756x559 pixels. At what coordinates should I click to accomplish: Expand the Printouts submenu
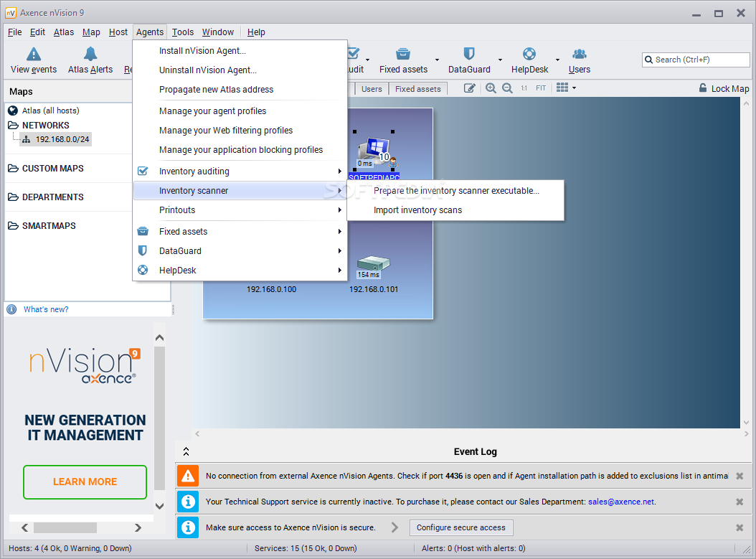339,210
